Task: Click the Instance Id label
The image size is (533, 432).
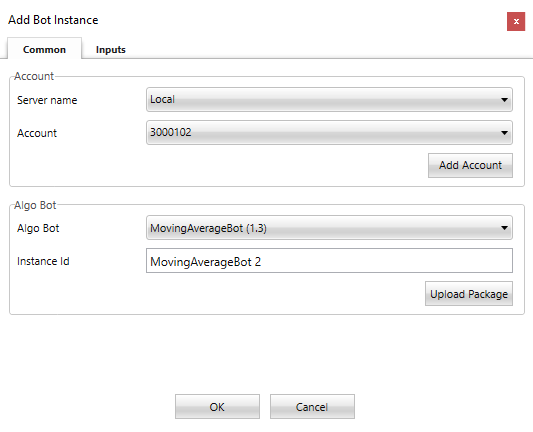Action: [x=43, y=261]
